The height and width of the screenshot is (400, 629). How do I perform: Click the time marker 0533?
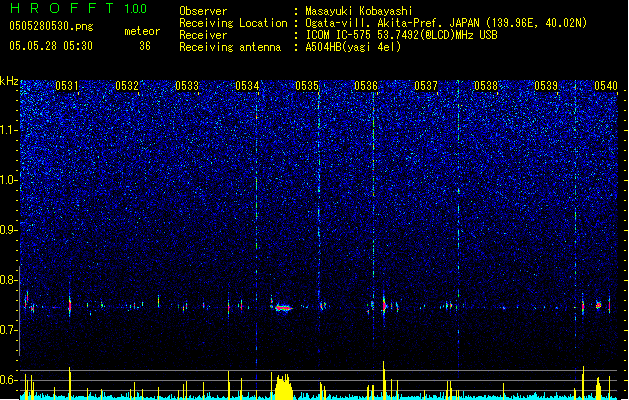point(187,86)
